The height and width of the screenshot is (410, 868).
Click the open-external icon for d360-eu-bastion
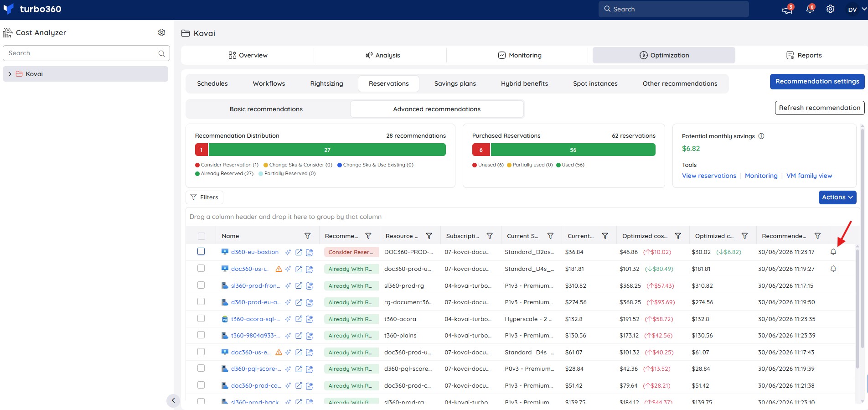coord(299,252)
